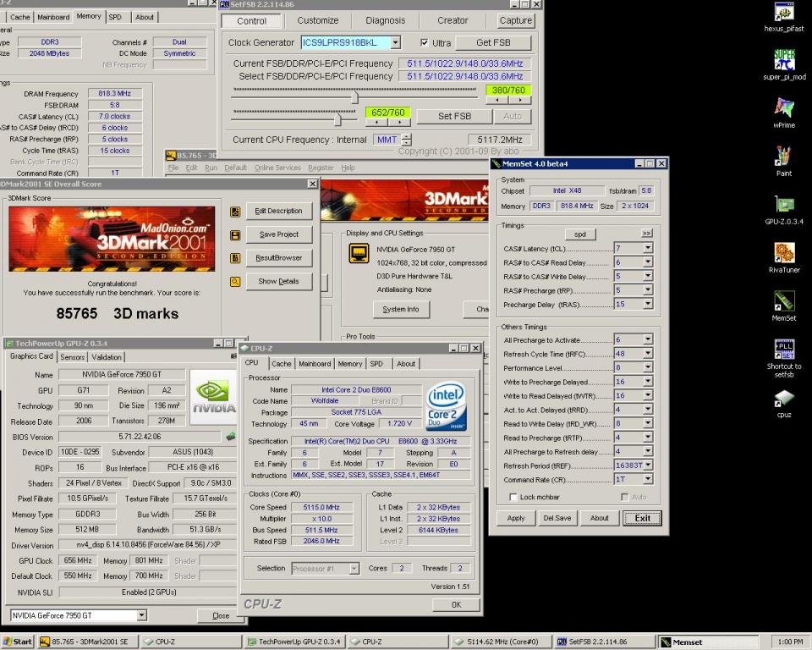This screenshot has width=812, height=650.
Task: Switch to the Customize tab in SetFSB
Action: coord(317,20)
